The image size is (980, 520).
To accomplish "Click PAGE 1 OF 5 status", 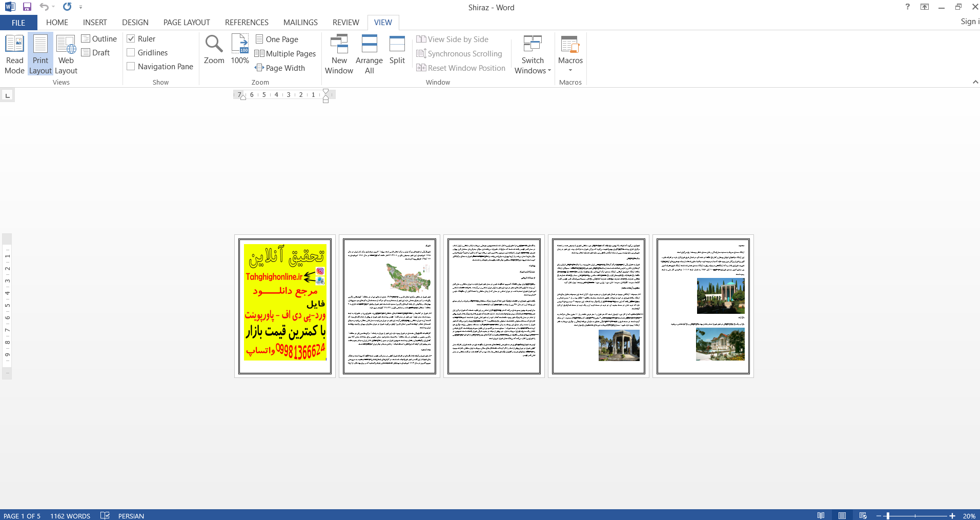I will 22,516.
